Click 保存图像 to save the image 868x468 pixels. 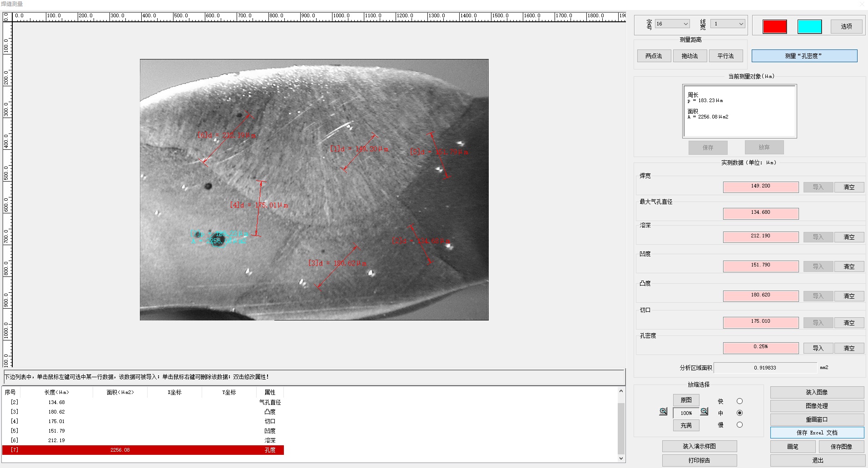(841, 447)
